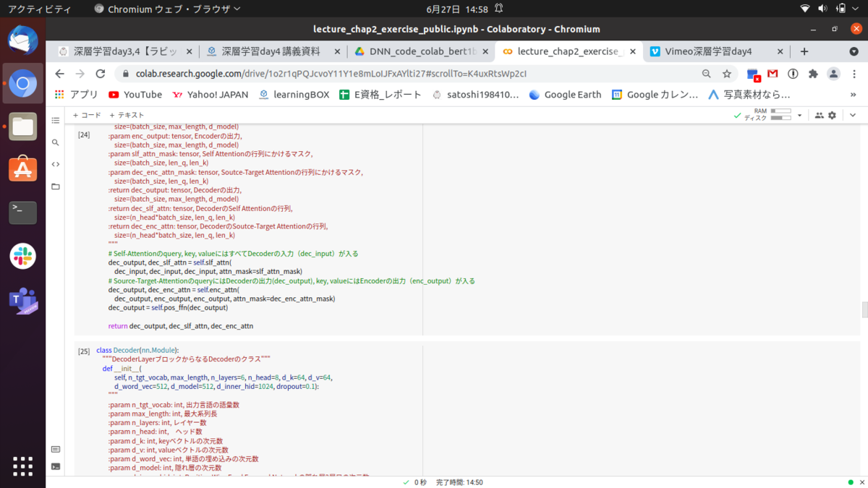Open the command palette icon at sidebar bottom
Image resolution: width=868 pixels, height=488 pixels.
click(56, 449)
